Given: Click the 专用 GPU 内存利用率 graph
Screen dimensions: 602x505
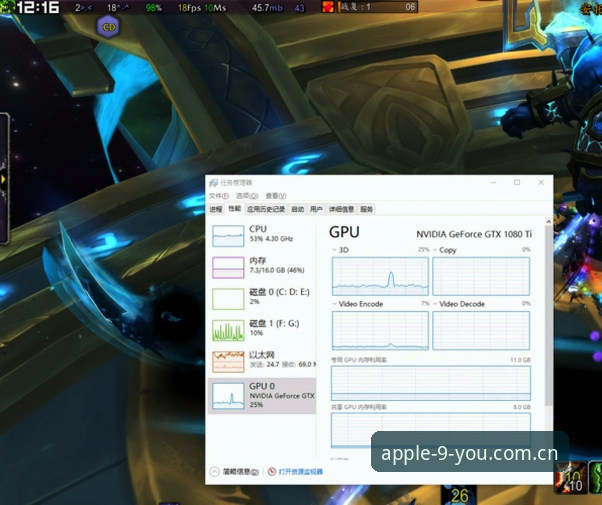Looking at the screenshot, I should [431, 383].
